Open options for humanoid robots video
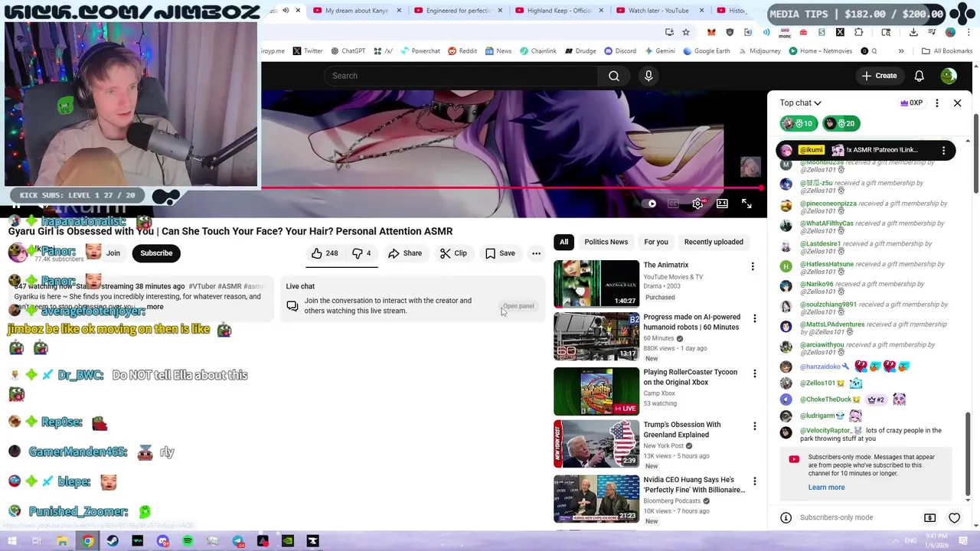The image size is (980, 551). (754, 318)
